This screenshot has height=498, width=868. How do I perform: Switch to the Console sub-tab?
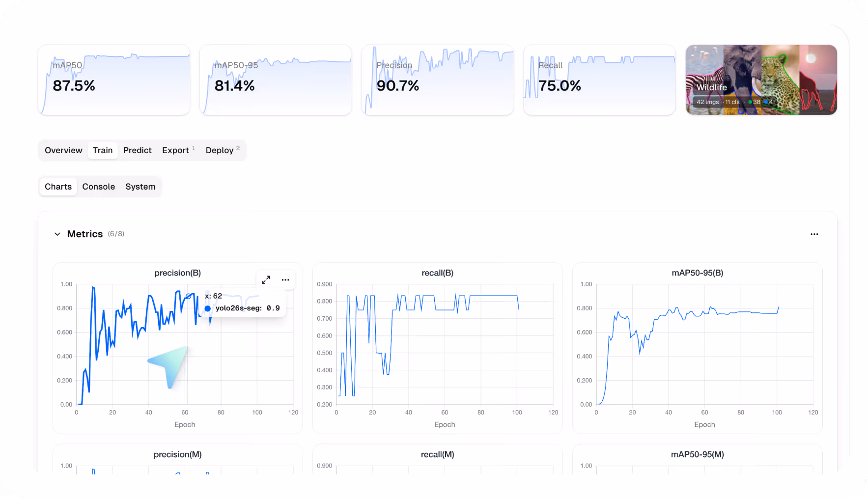click(99, 187)
